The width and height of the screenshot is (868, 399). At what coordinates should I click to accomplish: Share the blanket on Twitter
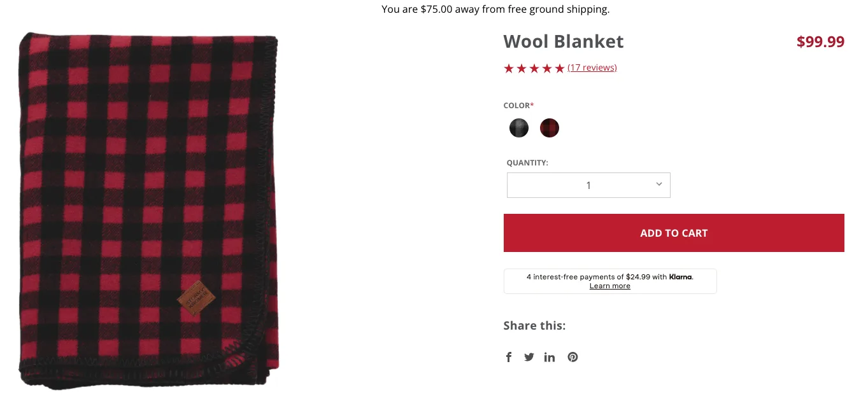point(529,357)
